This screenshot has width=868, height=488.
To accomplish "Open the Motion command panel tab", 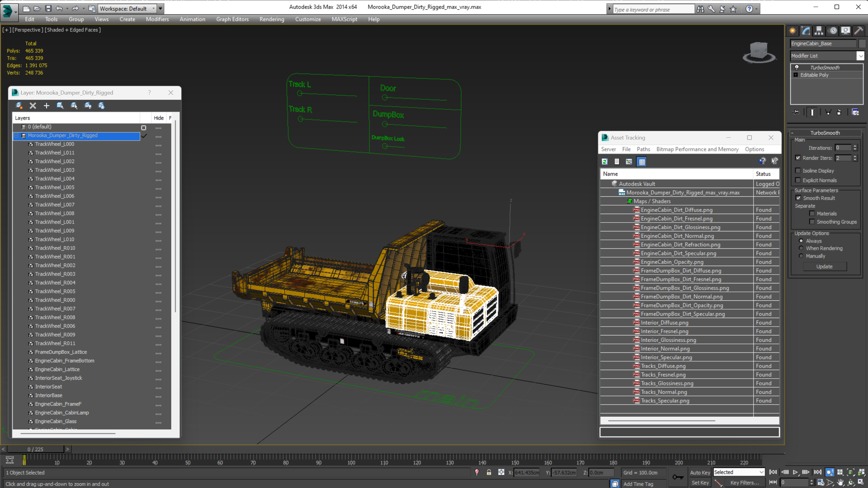I will pos(833,31).
